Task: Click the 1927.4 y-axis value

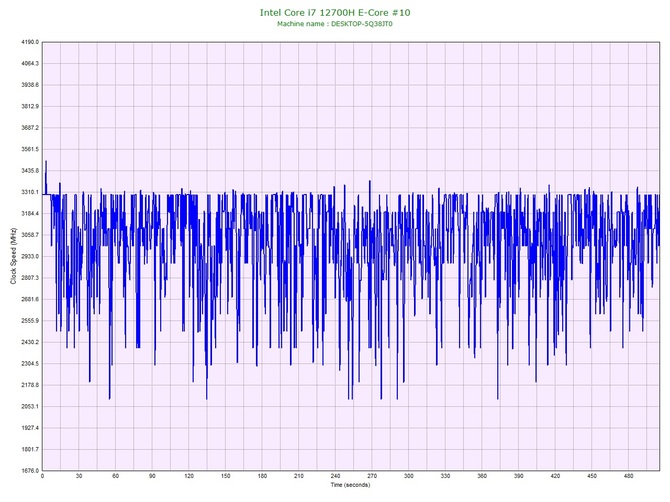Action: pos(30,428)
